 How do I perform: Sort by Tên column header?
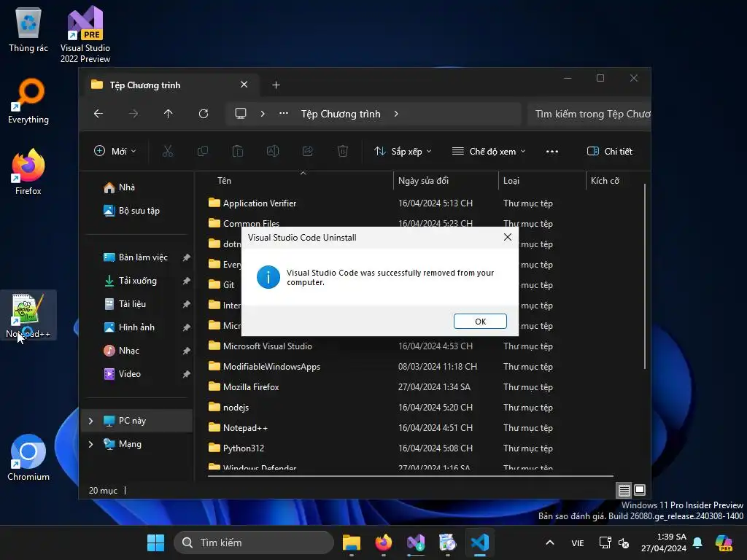(302, 181)
